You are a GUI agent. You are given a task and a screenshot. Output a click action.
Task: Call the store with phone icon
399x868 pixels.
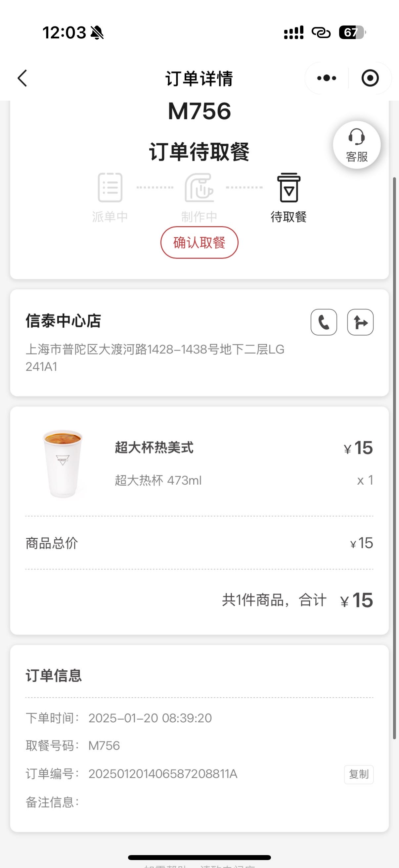pos(324,322)
